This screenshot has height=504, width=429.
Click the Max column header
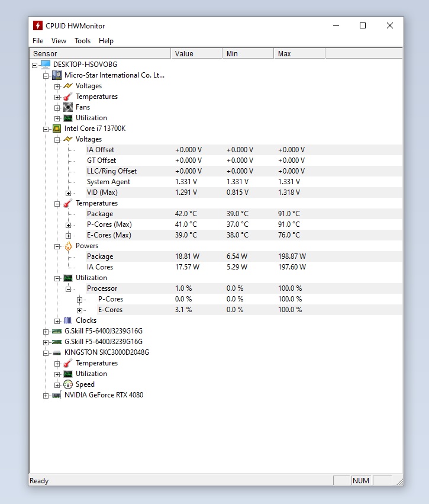click(x=299, y=54)
